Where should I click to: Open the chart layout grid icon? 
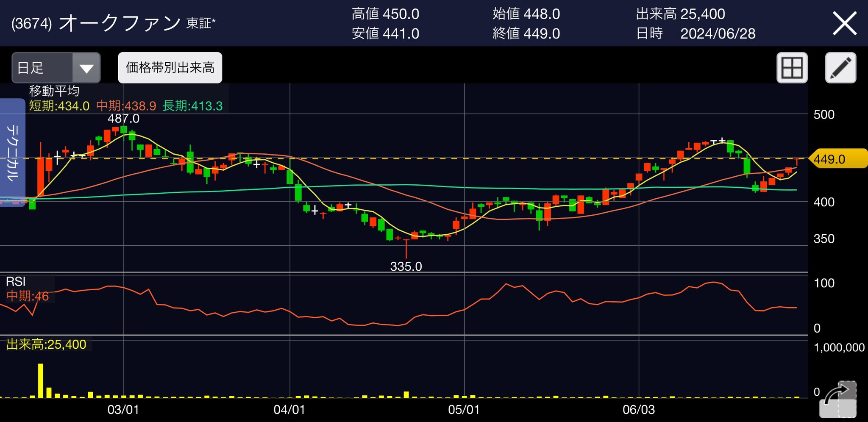tap(792, 68)
